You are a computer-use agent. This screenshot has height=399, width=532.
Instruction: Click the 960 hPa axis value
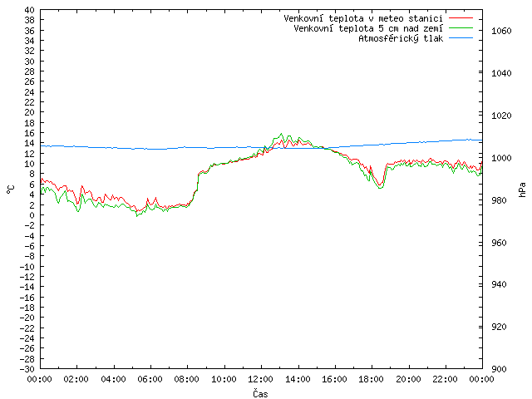pyautogui.click(x=499, y=243)
